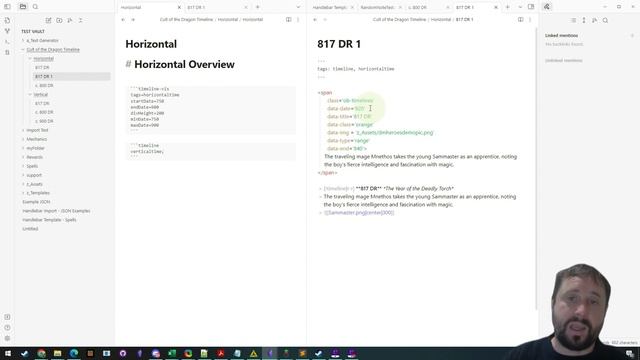The image size is (640, 360).
Task: Open more options in Horizontal pane
Action: [298, 20]
